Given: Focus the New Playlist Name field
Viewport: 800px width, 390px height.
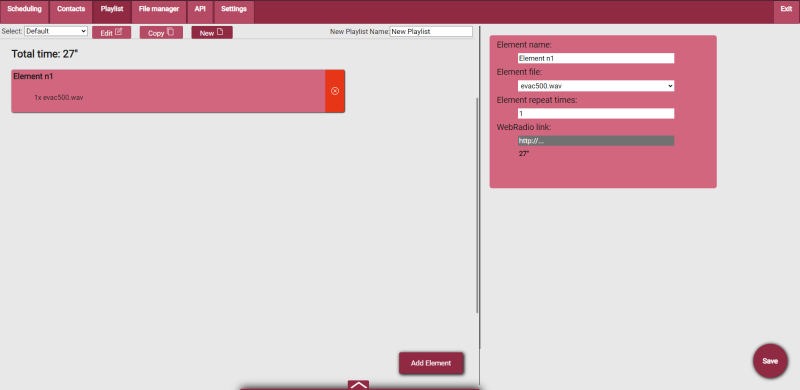Looking at the screenshot, I should pyautogui.click(x=431, y=31).
